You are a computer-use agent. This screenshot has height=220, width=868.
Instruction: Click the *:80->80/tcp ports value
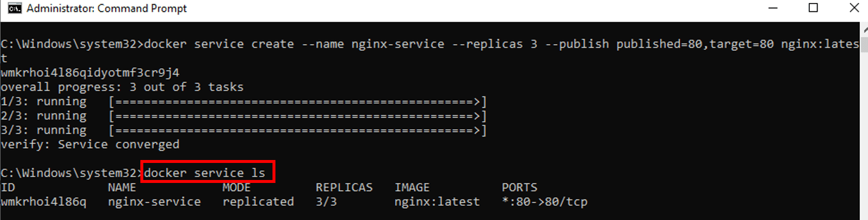545,202
